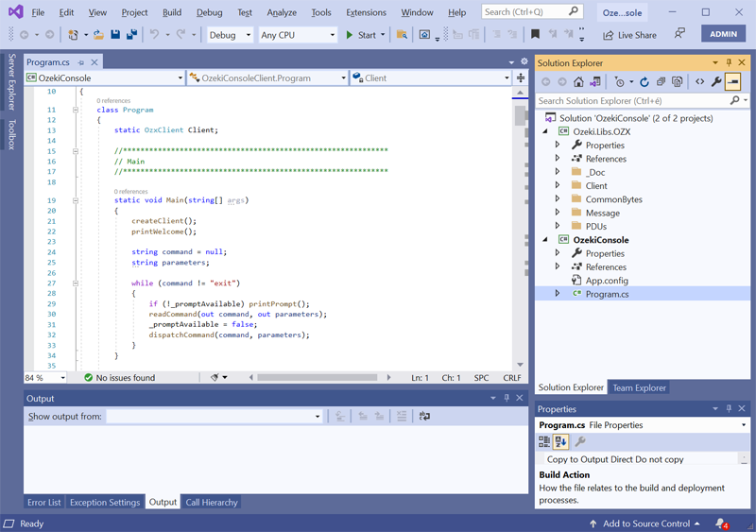
Task: Toggle a bookmark with the bookmark icon
Action: click(x=535, y=35)
